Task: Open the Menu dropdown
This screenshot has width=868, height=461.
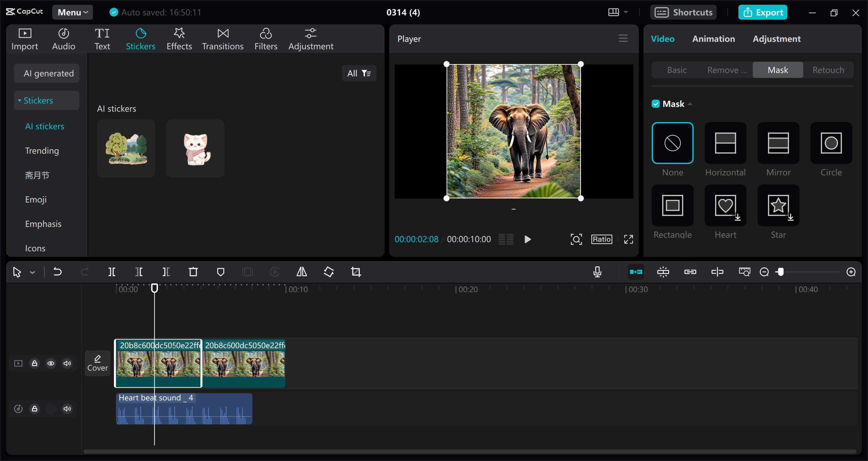Action: click(72, 12)
